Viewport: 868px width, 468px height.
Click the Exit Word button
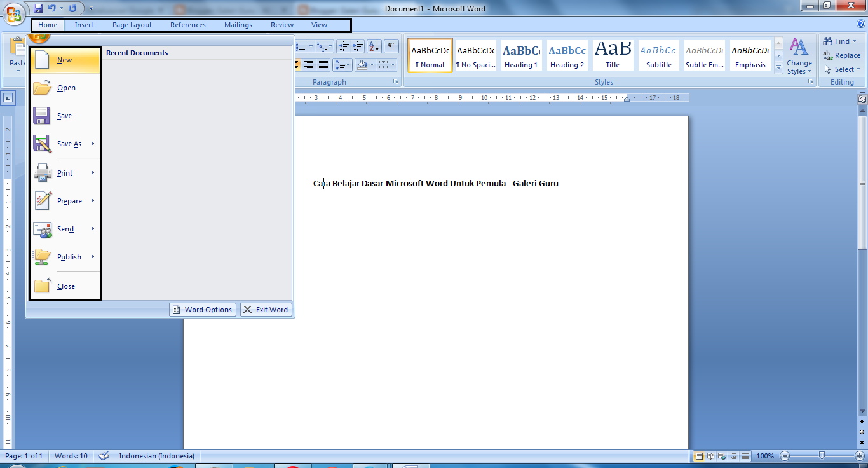(x=266, y=310)
